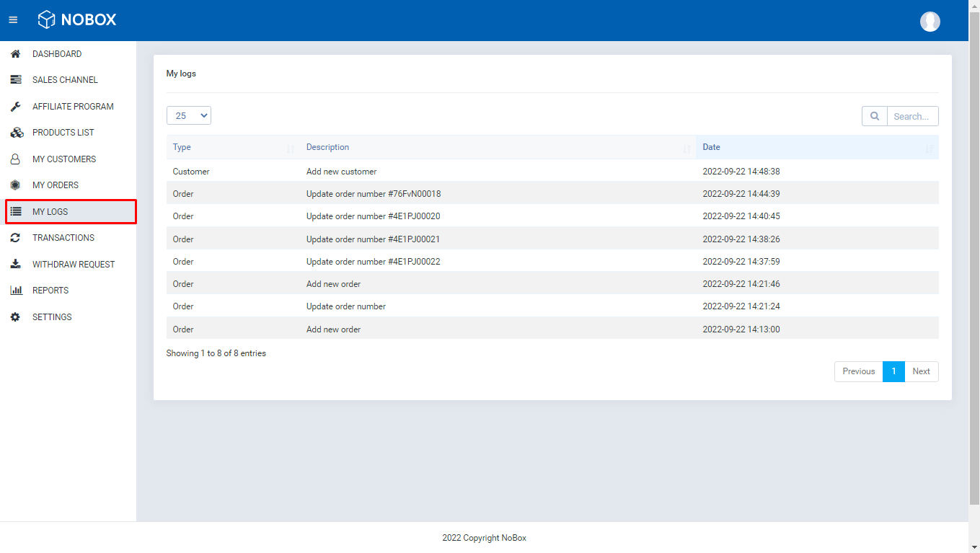Go to My Orders menu item
980x553 pixels.
pos(56,185)
